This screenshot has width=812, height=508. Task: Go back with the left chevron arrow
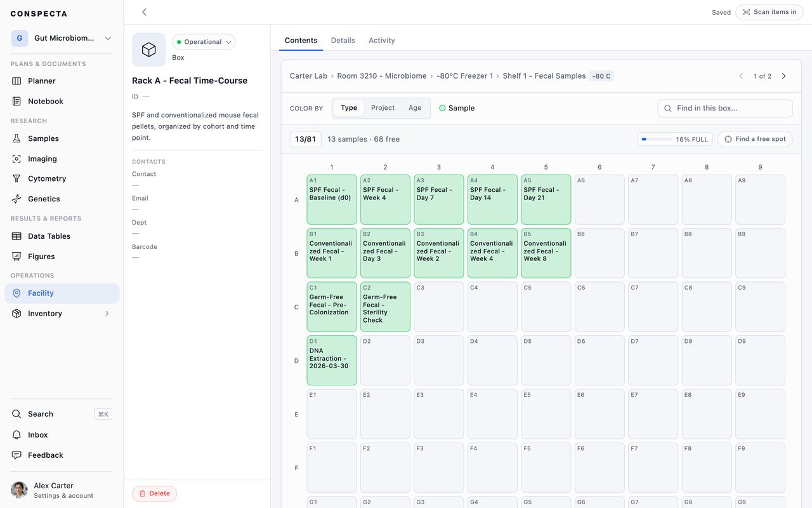144,12
